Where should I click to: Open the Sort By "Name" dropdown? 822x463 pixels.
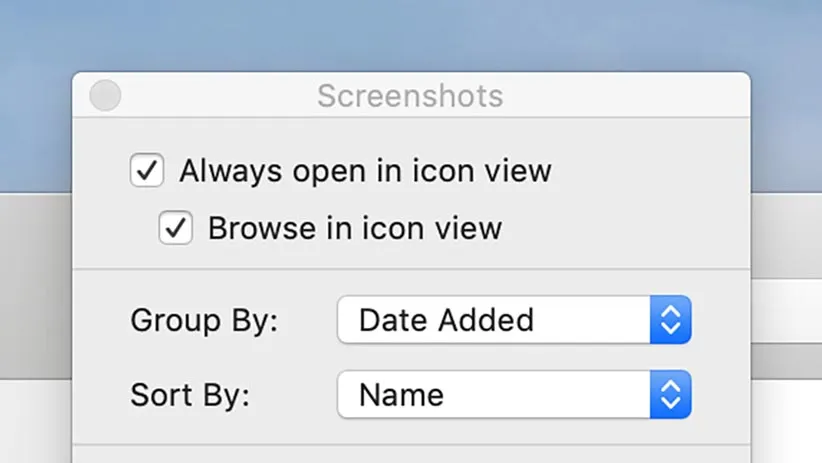pos(494,394)
